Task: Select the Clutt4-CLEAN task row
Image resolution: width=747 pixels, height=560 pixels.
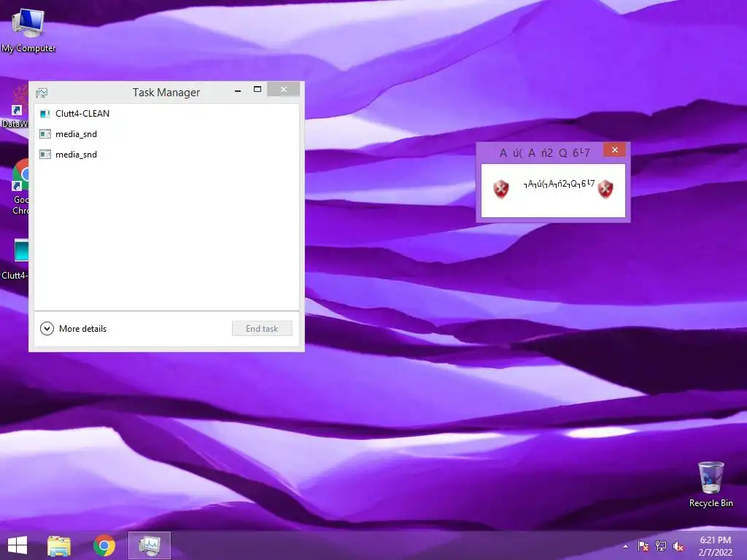Action: click(166, 113)
